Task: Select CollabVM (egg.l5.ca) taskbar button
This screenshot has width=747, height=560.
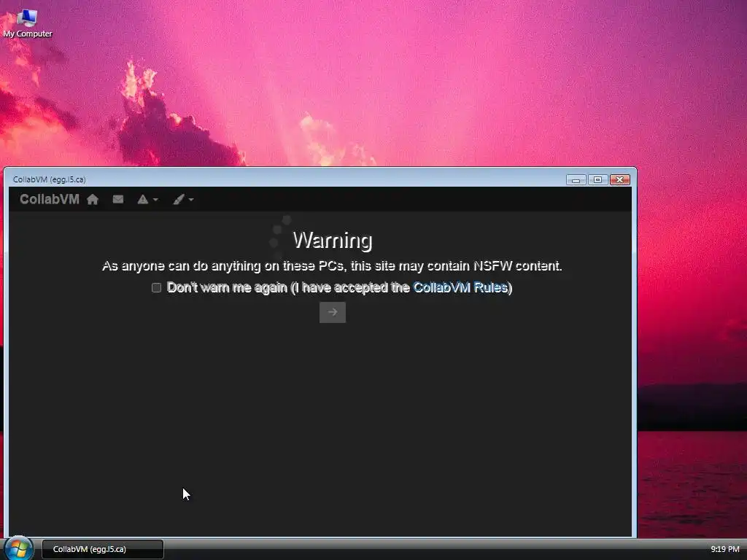Action: click(103, 549)
